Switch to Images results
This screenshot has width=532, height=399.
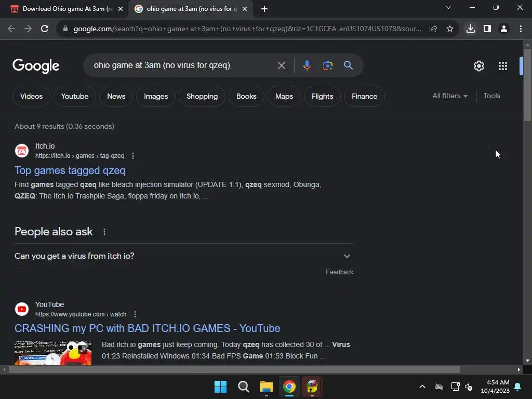[x=156, y=96]
